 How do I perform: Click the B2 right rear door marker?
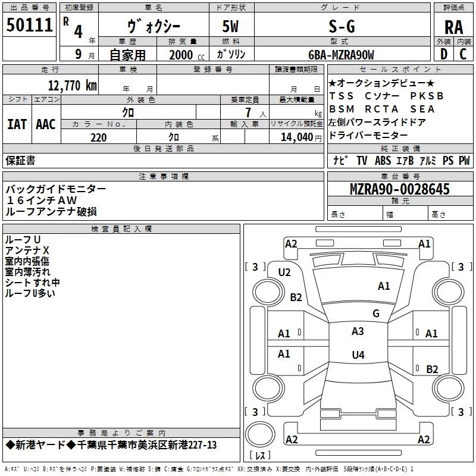click(x=432, y=369)
